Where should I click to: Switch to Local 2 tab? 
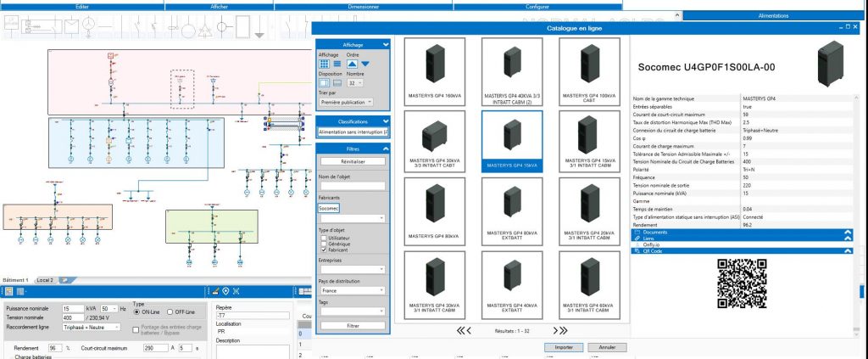[45, 280]
